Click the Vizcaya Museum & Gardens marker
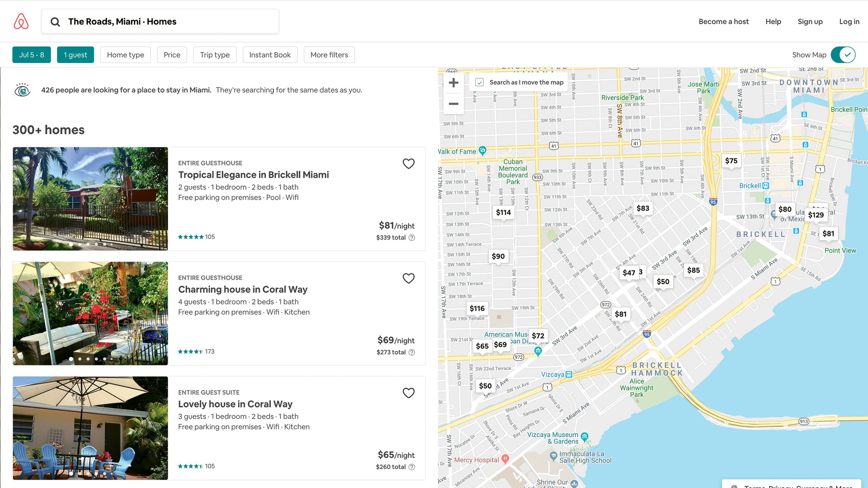The height and width of the screenshot is (488, 868). point(585,436)
